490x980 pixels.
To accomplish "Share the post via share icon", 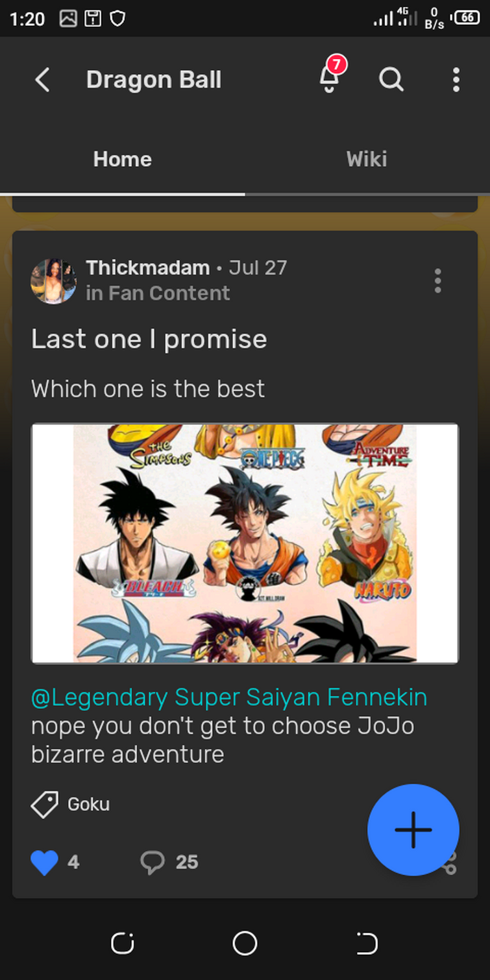I will click(449, 863).
